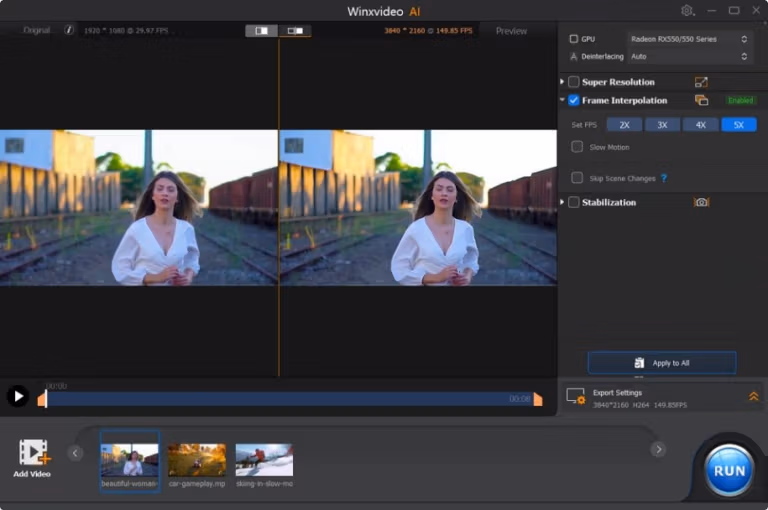The width and height of the screenshot is (768, 510).
Task: Click the Stabilization camera icon
Action: pos(701,202)
